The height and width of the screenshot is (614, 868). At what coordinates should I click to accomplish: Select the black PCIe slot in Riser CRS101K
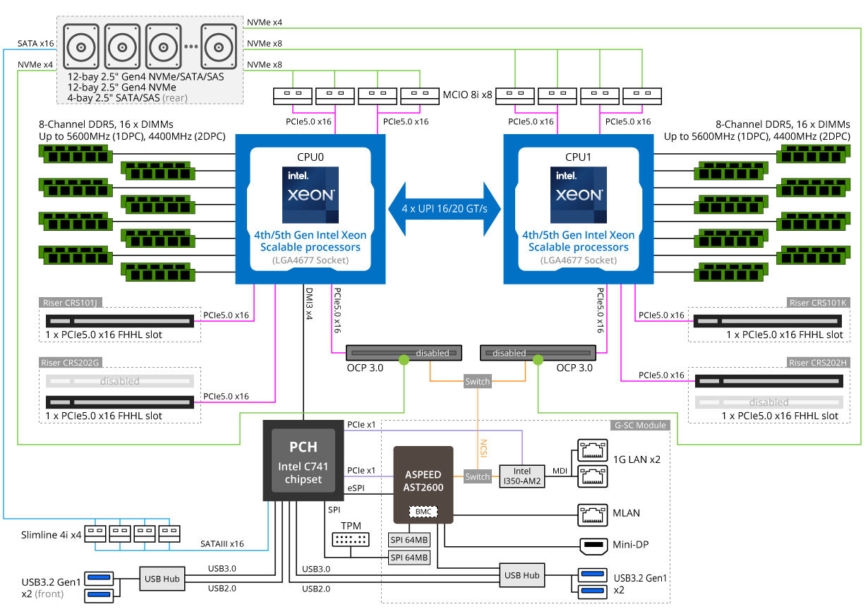tap(768, 322)
